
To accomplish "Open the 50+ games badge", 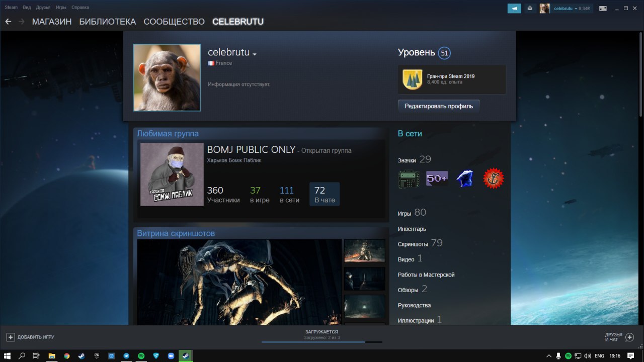I will click(x=437, y=179).
